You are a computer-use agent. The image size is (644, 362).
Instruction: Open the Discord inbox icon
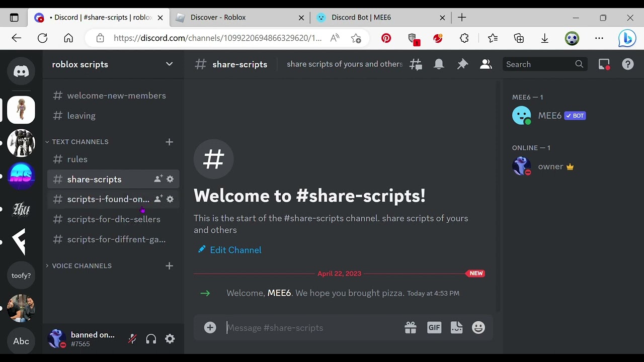pos(604,64)
